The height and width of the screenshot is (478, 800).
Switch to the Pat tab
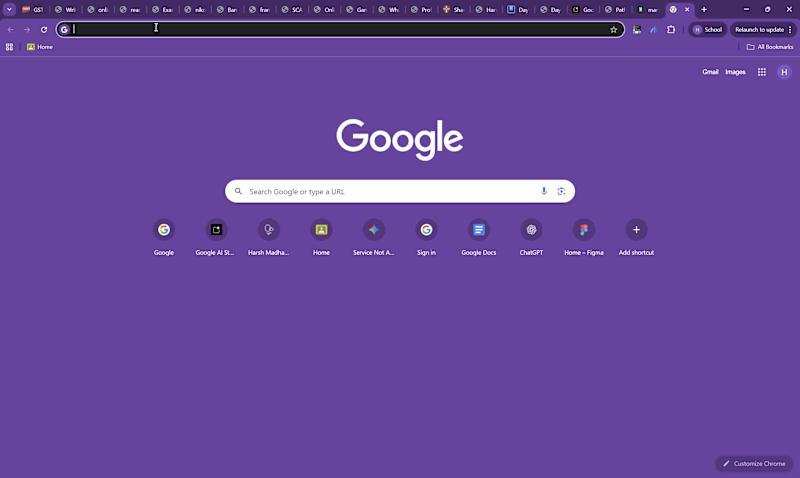[x=615, y=9]
